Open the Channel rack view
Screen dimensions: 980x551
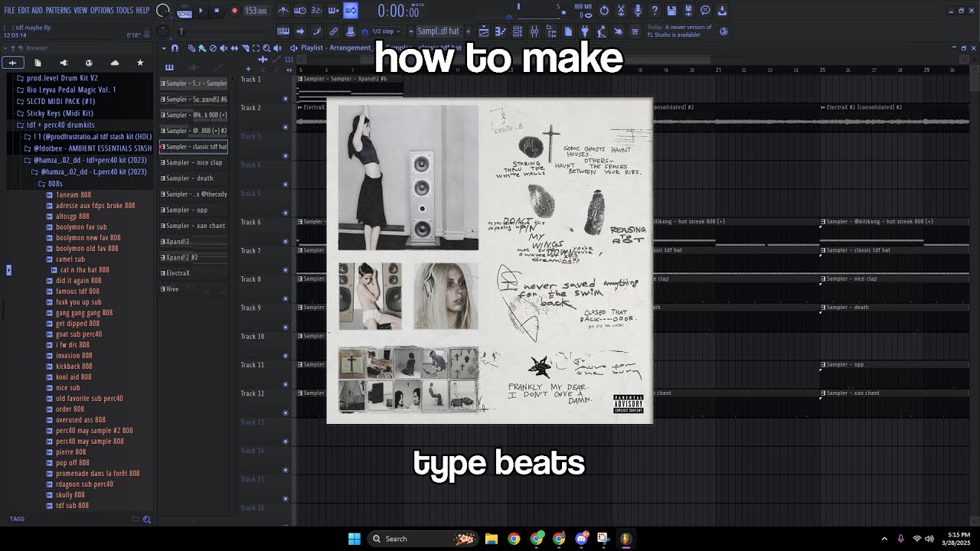(518, 31)
